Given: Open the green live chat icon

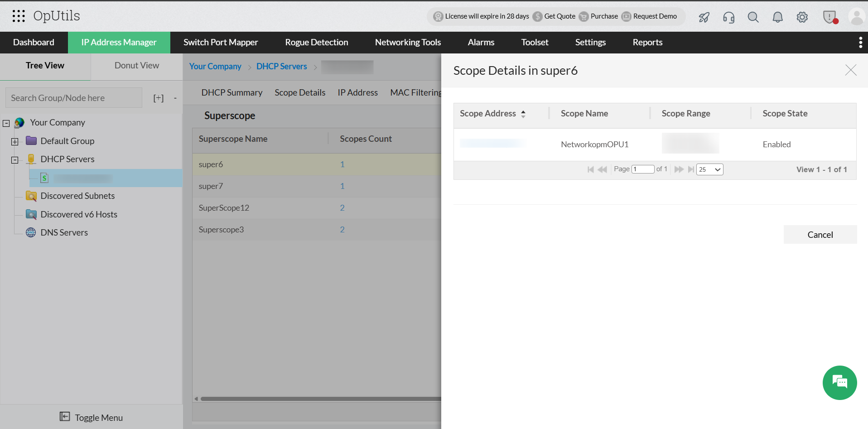Looking at the screenshot, I should (839, 383).
